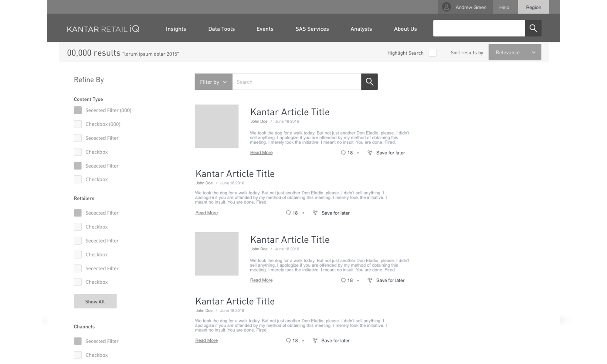The image size is (607, 364).
Task: Click the Andrew Green account name
Action: 471,7
